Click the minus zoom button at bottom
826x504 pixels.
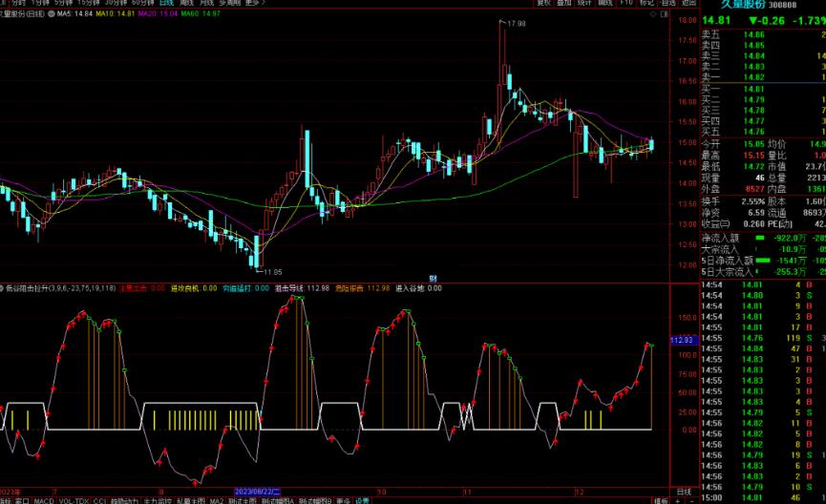coord(691,501)
